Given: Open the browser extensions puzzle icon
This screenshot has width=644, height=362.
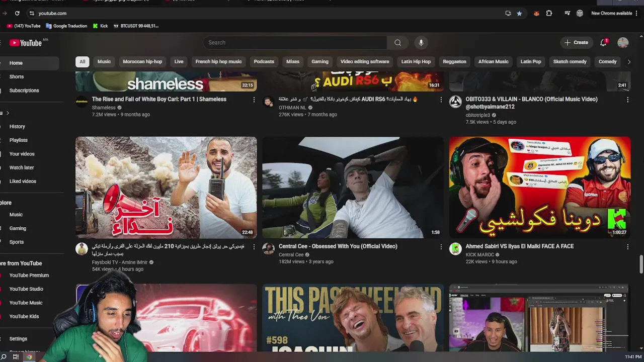Looking at the screenshot, I should pos(549,13).
